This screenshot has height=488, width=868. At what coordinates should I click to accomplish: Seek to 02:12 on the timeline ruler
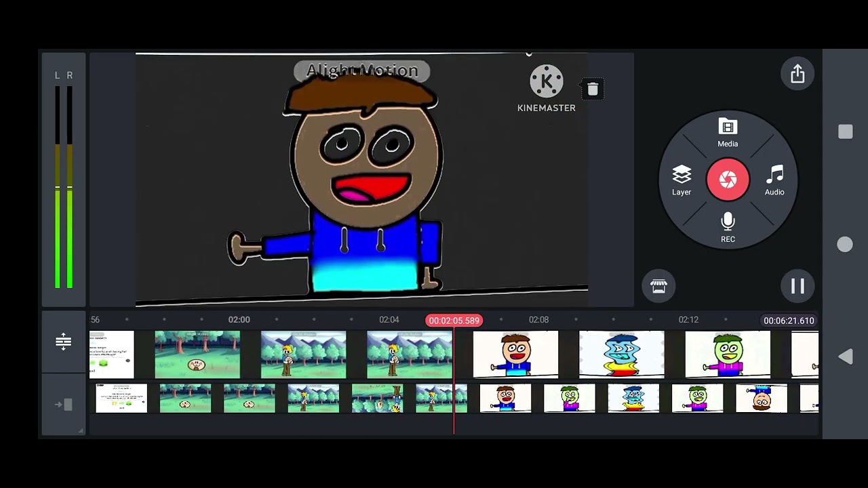688,320
